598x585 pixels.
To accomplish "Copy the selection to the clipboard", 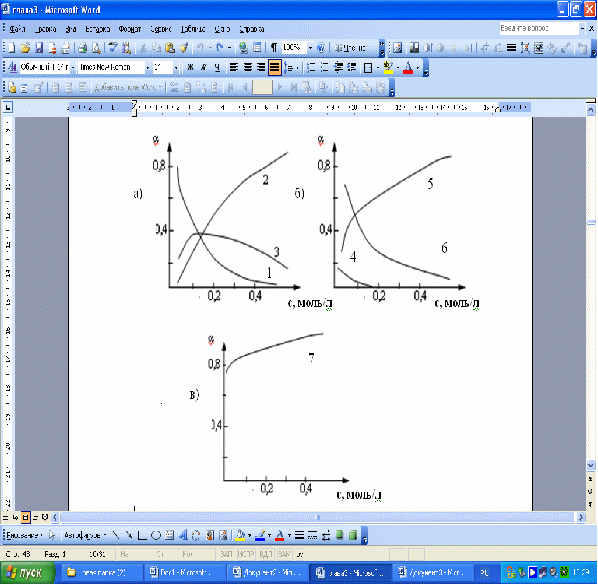I will 156,48.
